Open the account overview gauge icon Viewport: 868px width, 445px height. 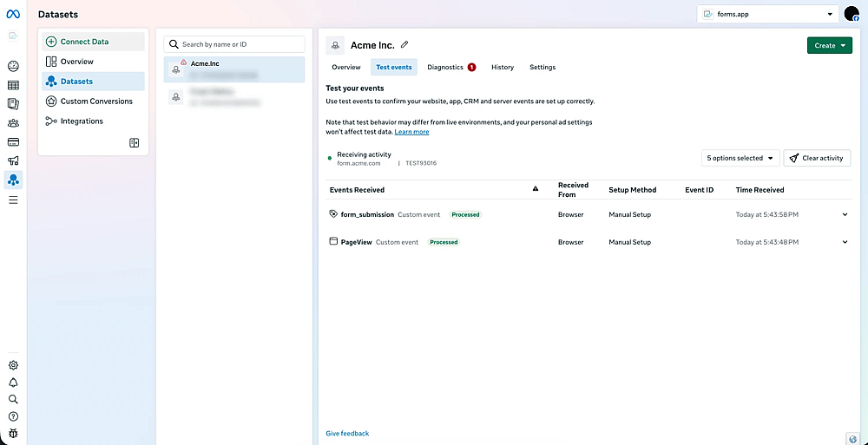point(13,67)
